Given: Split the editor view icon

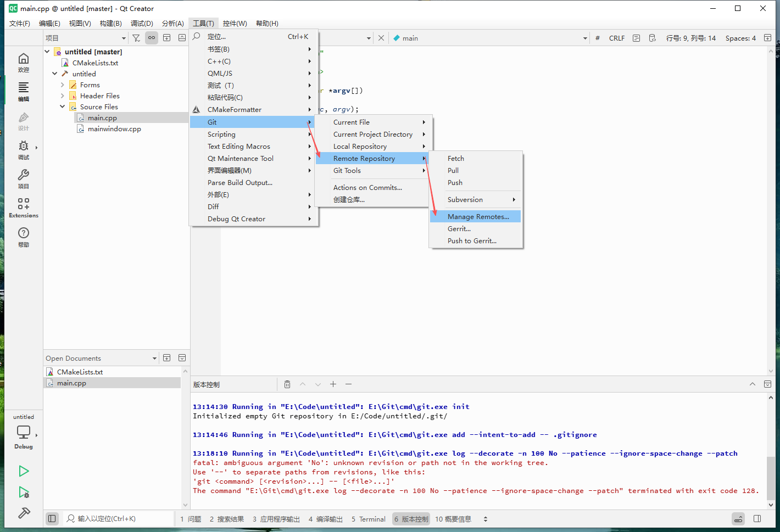Looking at the screenshot, I should (767, 38).
